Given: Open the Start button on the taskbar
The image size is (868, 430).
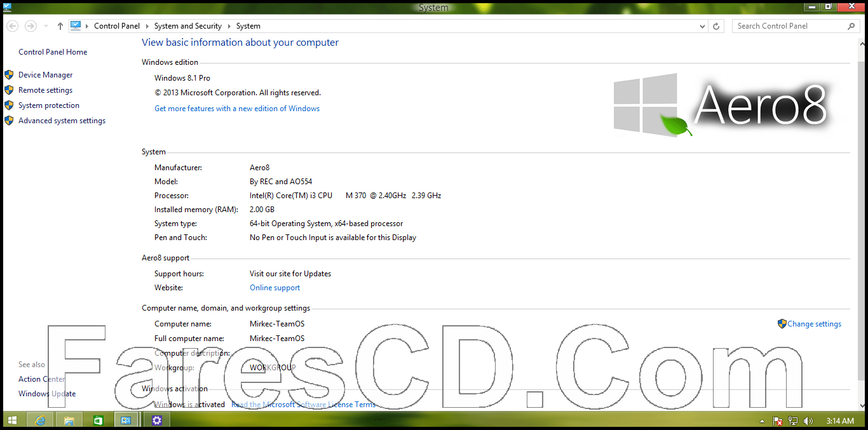Looking at the screenshot, I should [11, 420].
